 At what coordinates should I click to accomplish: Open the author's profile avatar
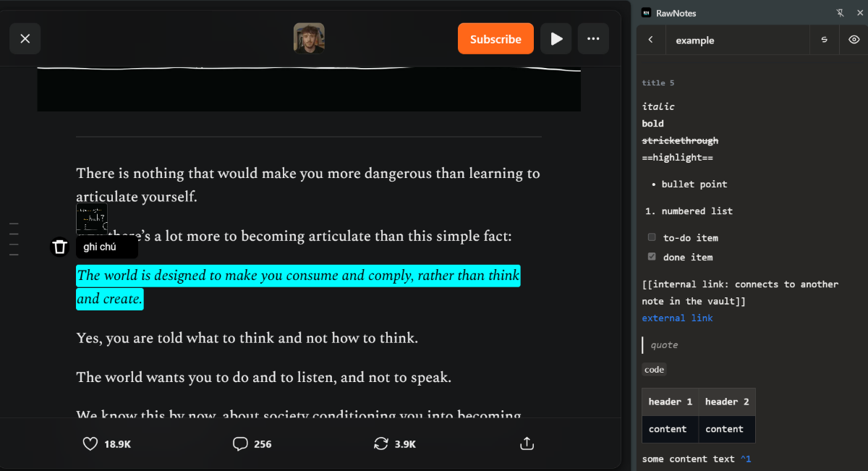tap(309, 38)
